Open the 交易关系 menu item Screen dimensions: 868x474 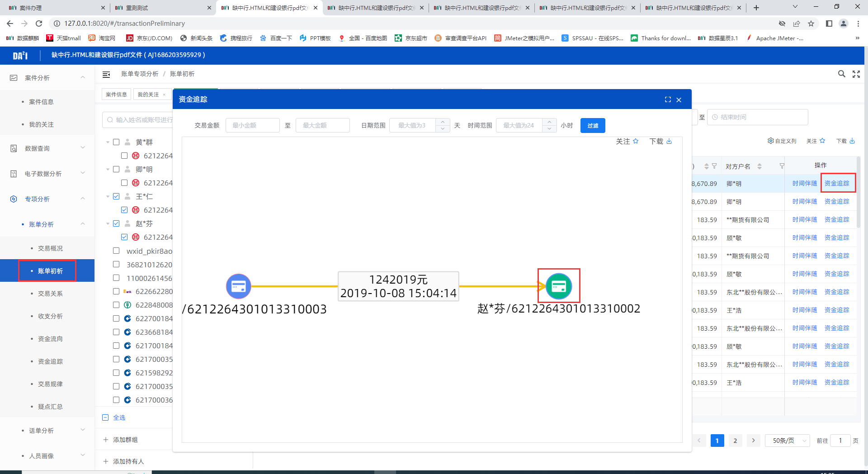click(x=50, y=294)
